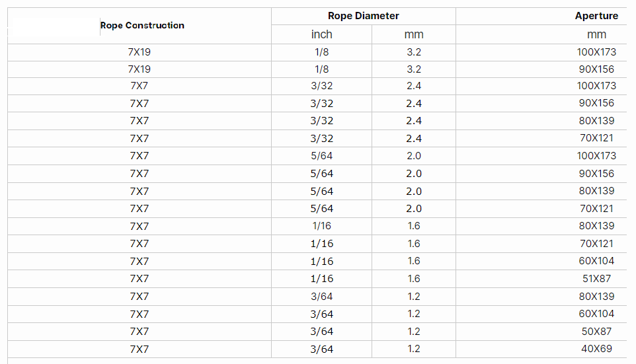Select 60X104 aperture in the 1.2 mm row

(596, 314)
